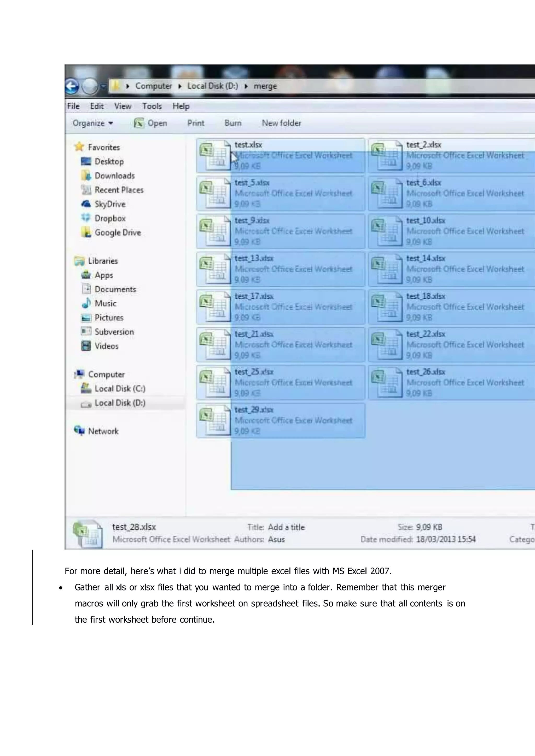This screenshot has width=535, height=756.
Task: Select Subversion library item
Action: click(114, 332)
